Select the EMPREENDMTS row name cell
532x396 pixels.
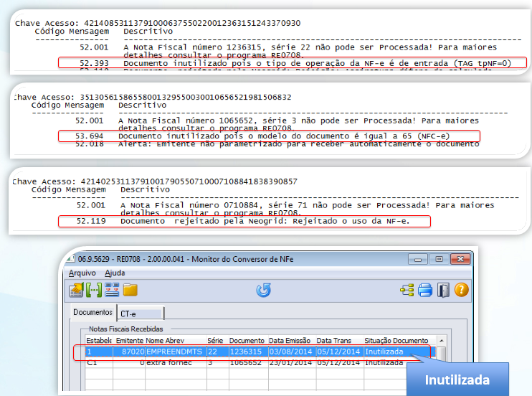coord(174,352)
